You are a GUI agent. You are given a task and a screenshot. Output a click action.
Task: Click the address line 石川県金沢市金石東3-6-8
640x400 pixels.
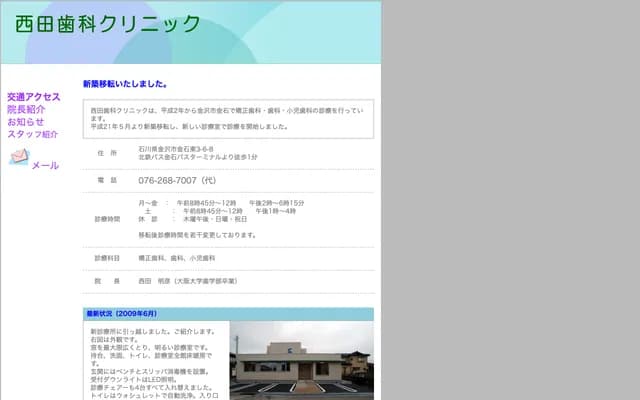(176, 149)
